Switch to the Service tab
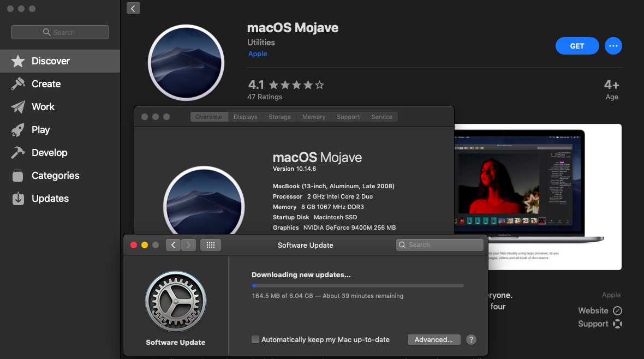The image size is (644, 359). pyautogui.click(x=382, y=117)
